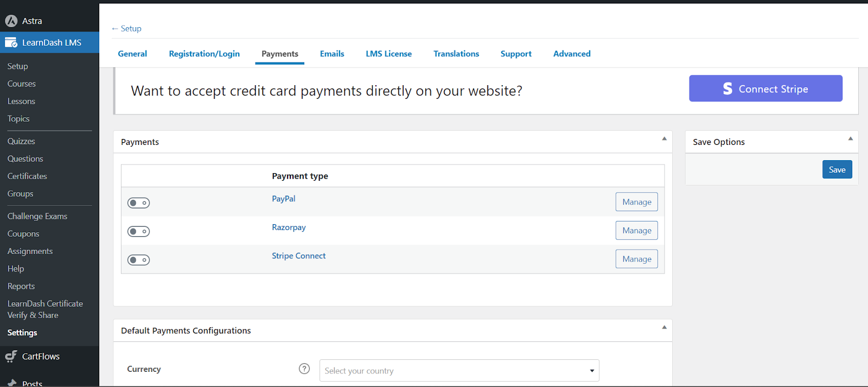
Task: Open Help in the sidebar
Action: tap(16, 268)
